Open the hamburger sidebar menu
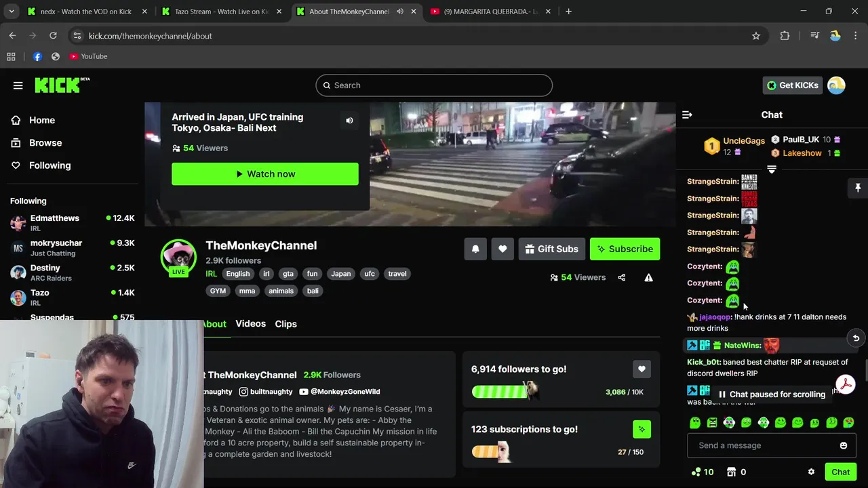 (18, 85)
